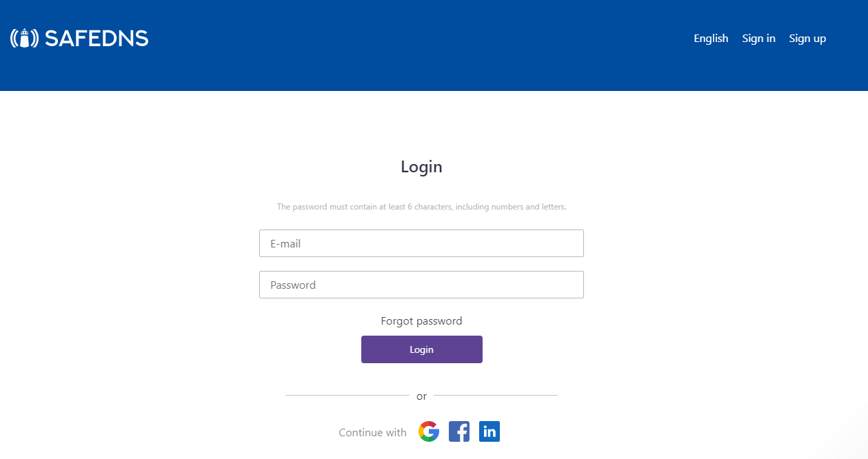Screen dimensions: 868x459
Task: Click the "Continue with" label
Action: tap(372, 433)
